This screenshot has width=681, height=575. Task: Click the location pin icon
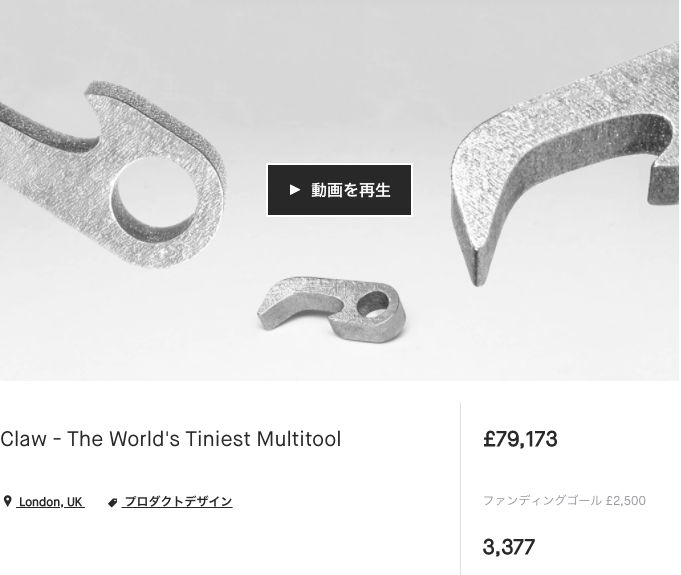coord(7,501)
